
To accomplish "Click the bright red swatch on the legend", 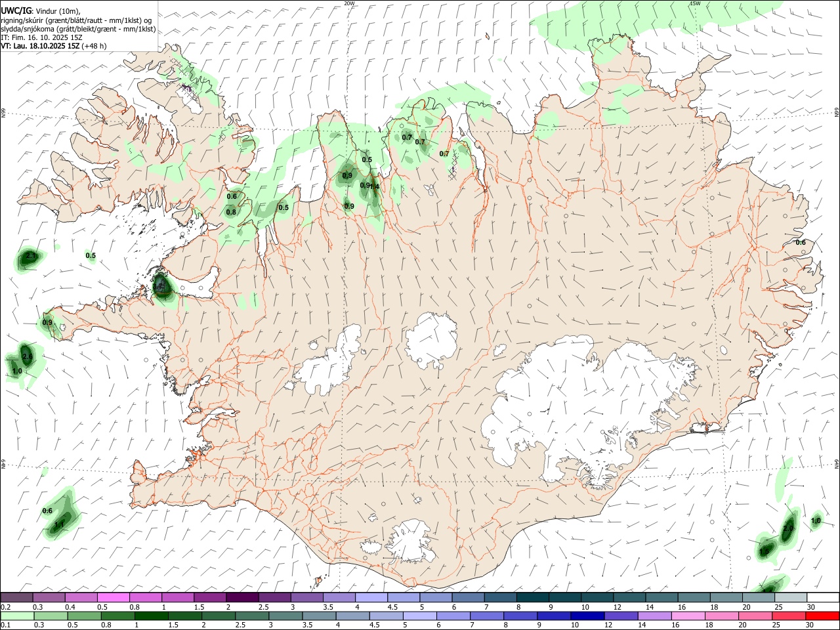I will coord(822,616).
